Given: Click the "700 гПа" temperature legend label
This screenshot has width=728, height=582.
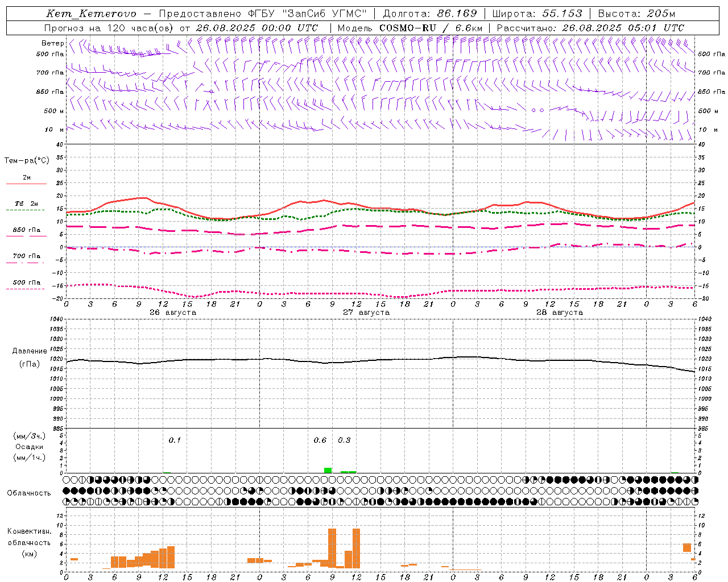Looking at the screenshot, I should tap(27, 256).
